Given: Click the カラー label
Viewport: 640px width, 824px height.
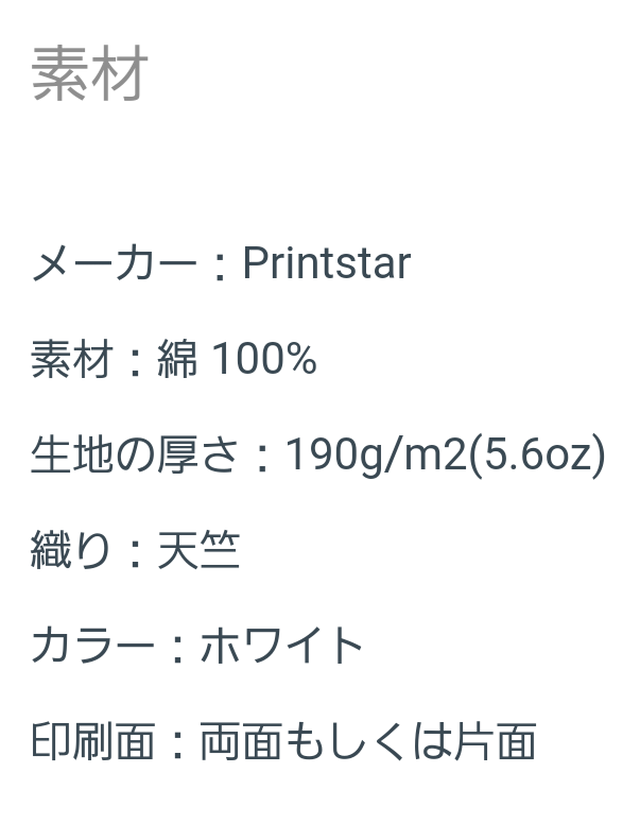Looking at the screenshot, I should coord(93,646).
